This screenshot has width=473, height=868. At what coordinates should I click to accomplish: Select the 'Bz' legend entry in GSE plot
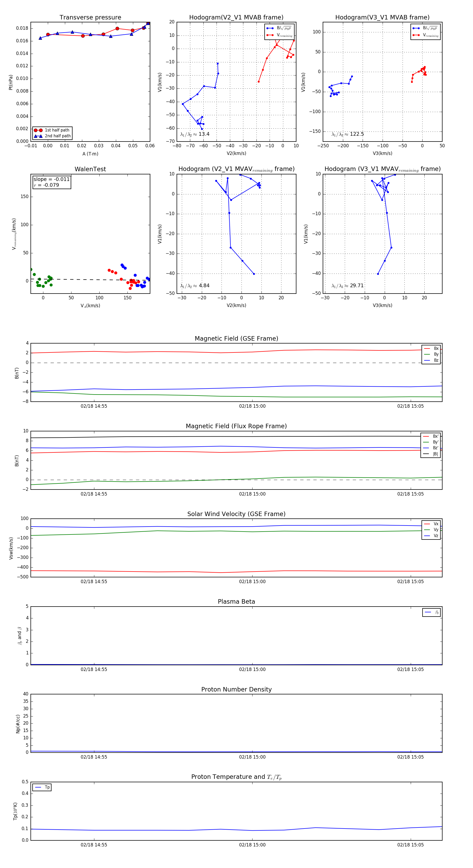(431, 360)
